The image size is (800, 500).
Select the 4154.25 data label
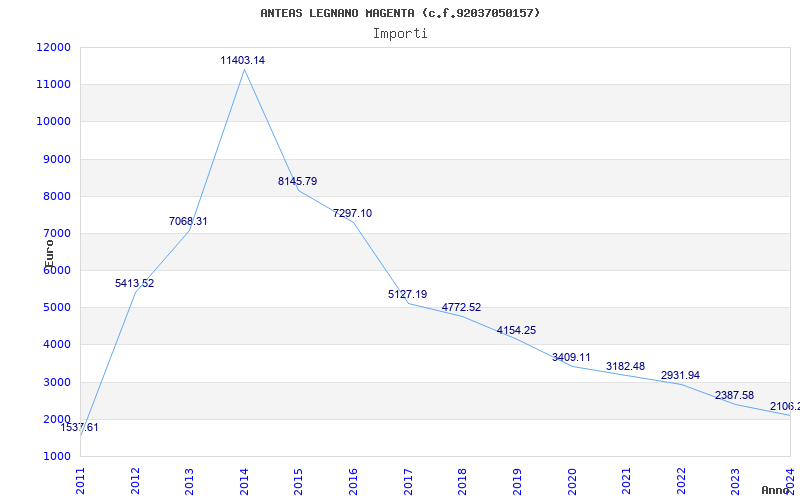point(516,331)
